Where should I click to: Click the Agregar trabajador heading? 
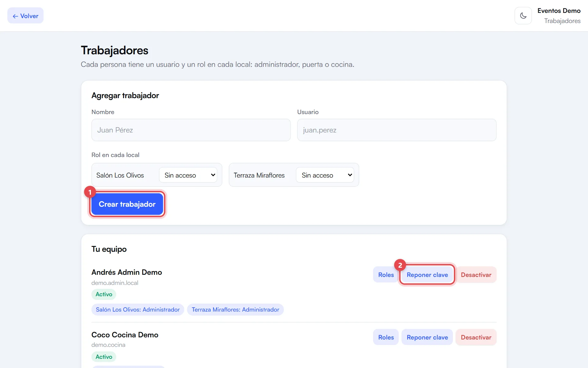(125, 95)
